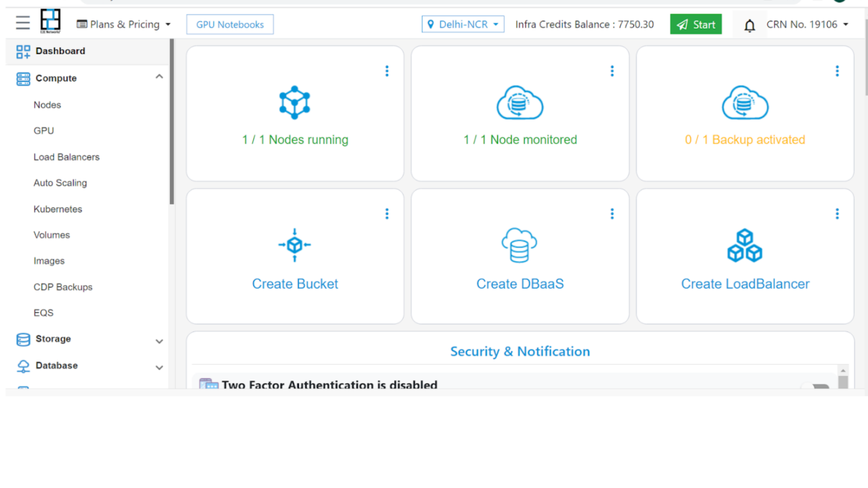
Task: Click the Infra Credits Balance text
Action: point(584,25)
